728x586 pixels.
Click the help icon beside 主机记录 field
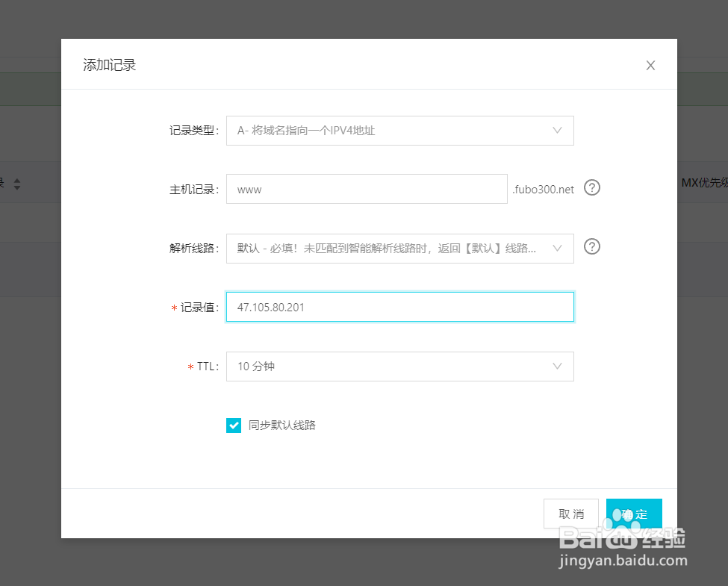point(592,188)
